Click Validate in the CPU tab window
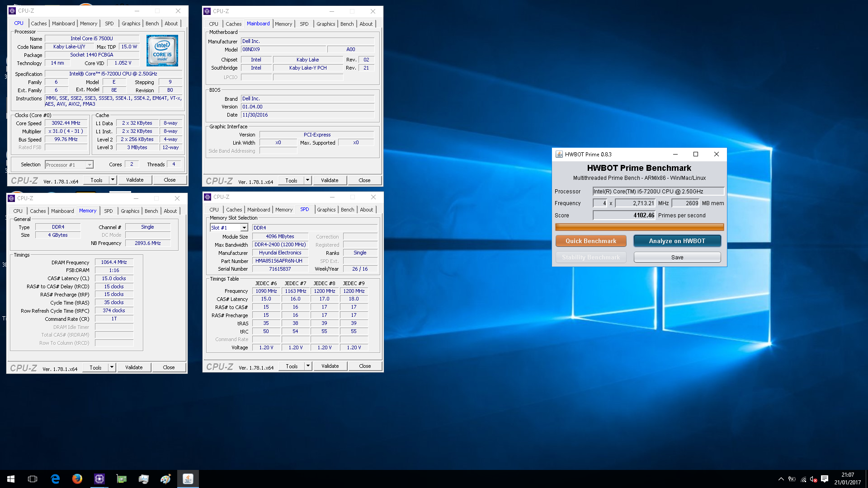The height and width of the screenshot is (488, 868). click(135, 180)
